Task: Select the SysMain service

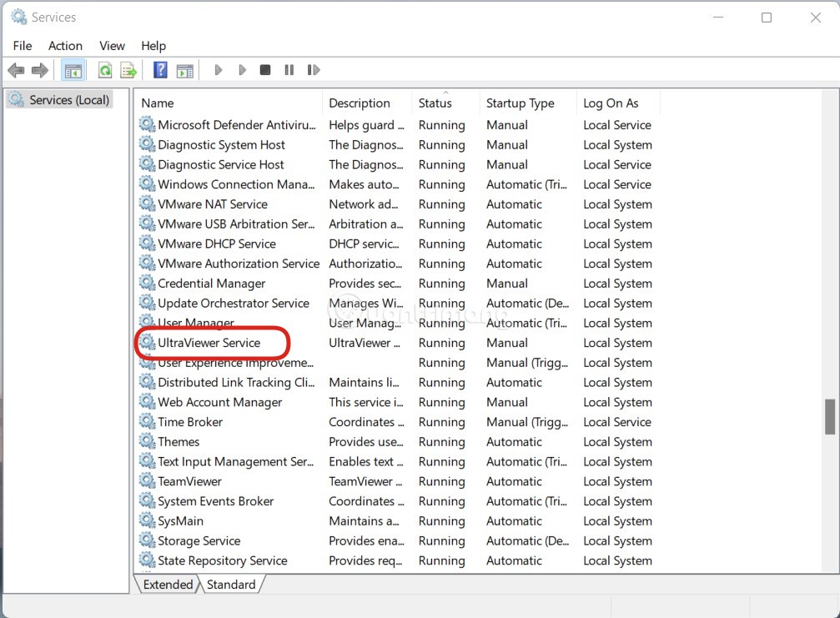Action: pyautogui.click(x=396, y=521)
